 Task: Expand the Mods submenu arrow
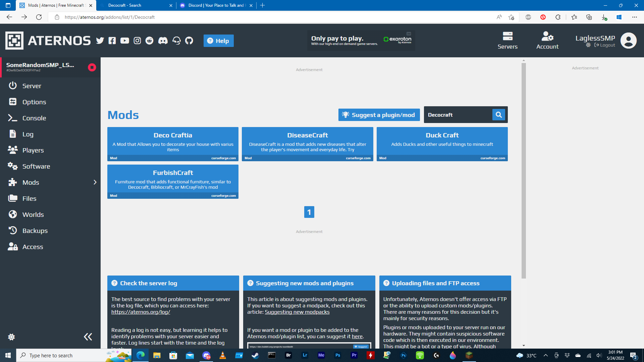(x=95, y=182)
